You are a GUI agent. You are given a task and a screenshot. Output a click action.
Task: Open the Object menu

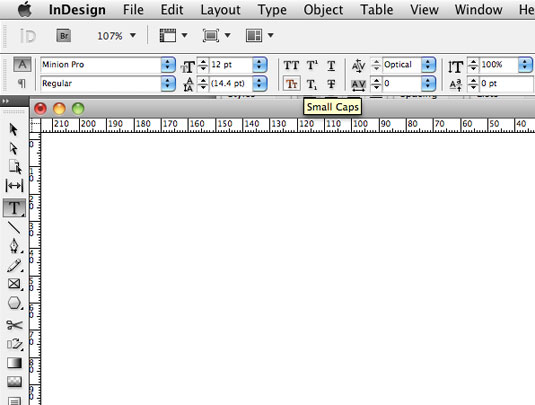click(x=323, y=10)
